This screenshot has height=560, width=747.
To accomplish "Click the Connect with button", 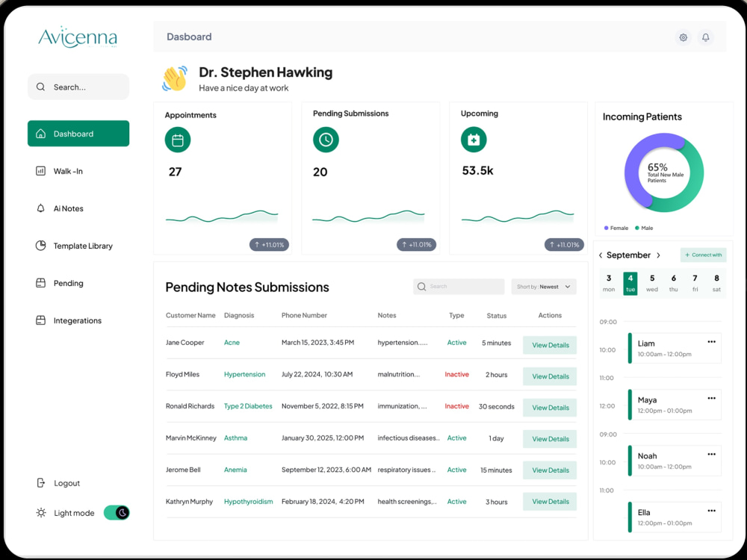I will click(x=703, y=255).
